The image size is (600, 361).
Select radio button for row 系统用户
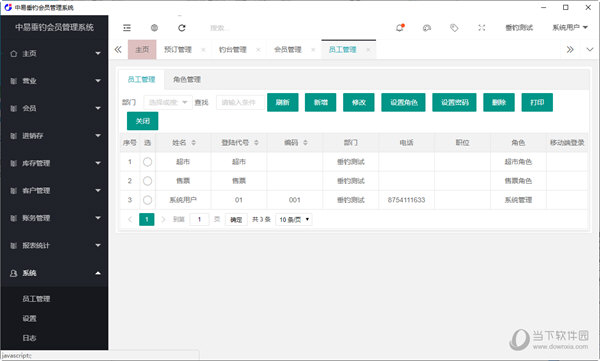[147, 200]
